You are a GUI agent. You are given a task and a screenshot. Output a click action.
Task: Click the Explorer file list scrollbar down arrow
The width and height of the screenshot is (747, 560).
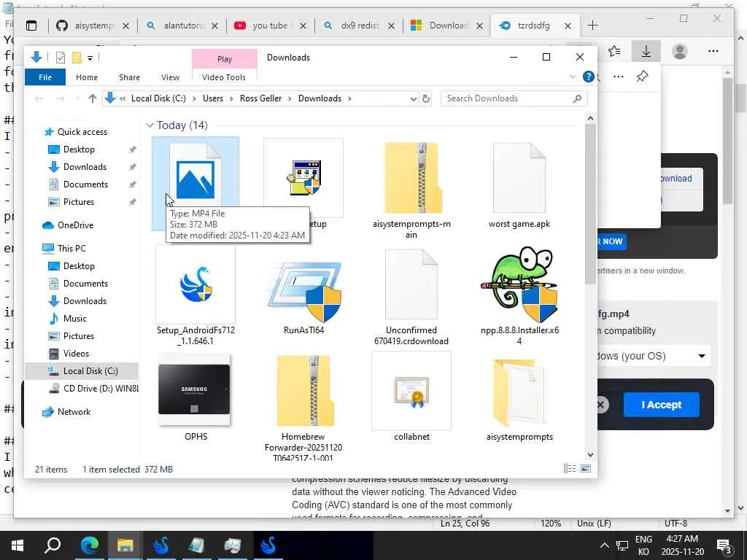point(591,455)
